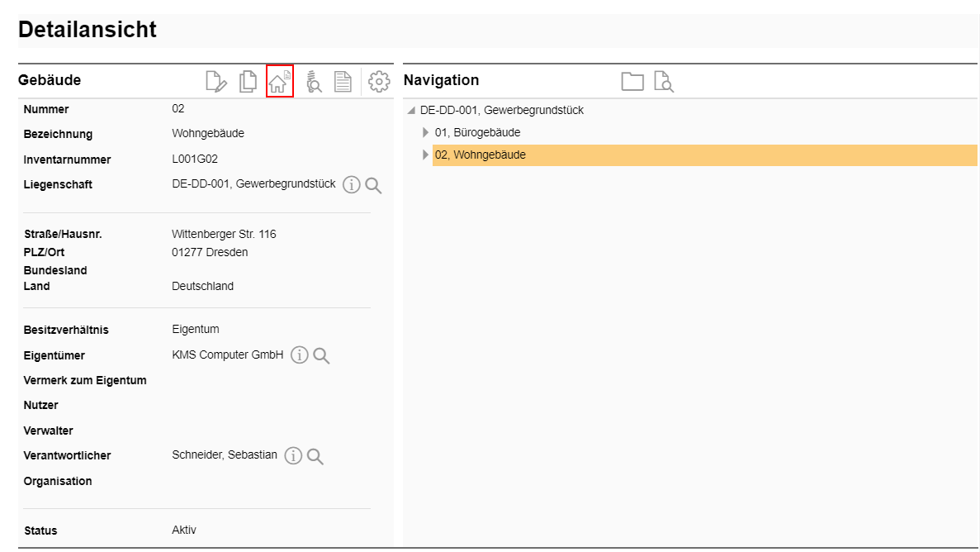The height and width of the screenshot is (552, 980).
Task: Show info for Verantwortlicher Schneider, Sebastian
Action: pyautogui.click(x=293, y=456)
